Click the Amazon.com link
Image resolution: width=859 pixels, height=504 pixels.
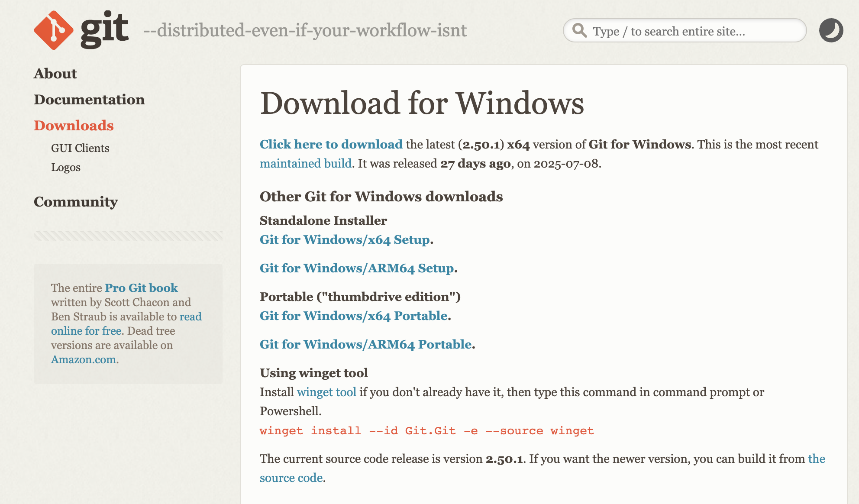pyautogui.click(x=84, y=359)
